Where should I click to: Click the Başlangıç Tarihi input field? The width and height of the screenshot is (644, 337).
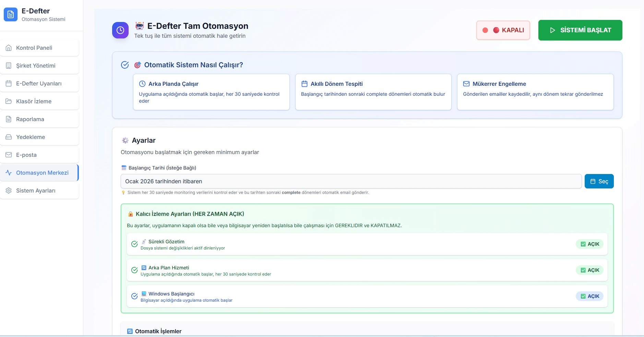[x=351, y=181]
